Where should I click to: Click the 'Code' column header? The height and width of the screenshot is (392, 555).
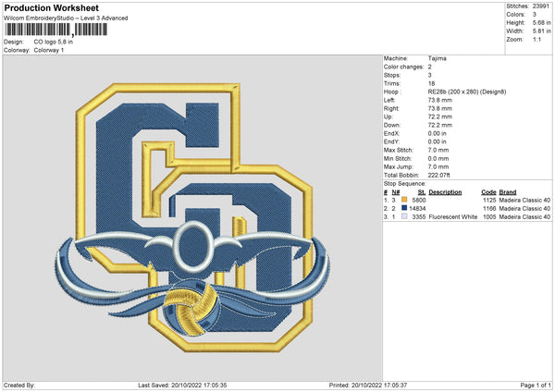tap(488, 192)
